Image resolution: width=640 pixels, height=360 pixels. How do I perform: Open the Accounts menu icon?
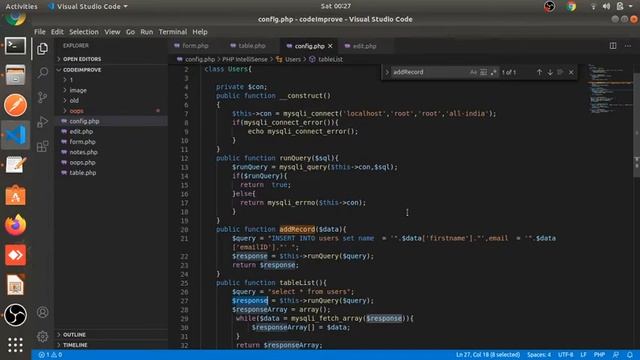[x=42, y=312]
